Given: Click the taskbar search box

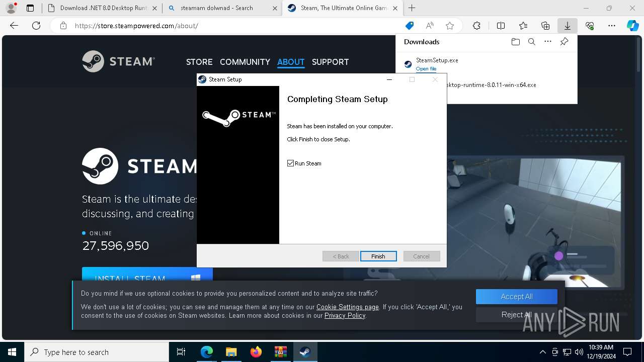Looking at the screenshot, I should pos(97,352).
